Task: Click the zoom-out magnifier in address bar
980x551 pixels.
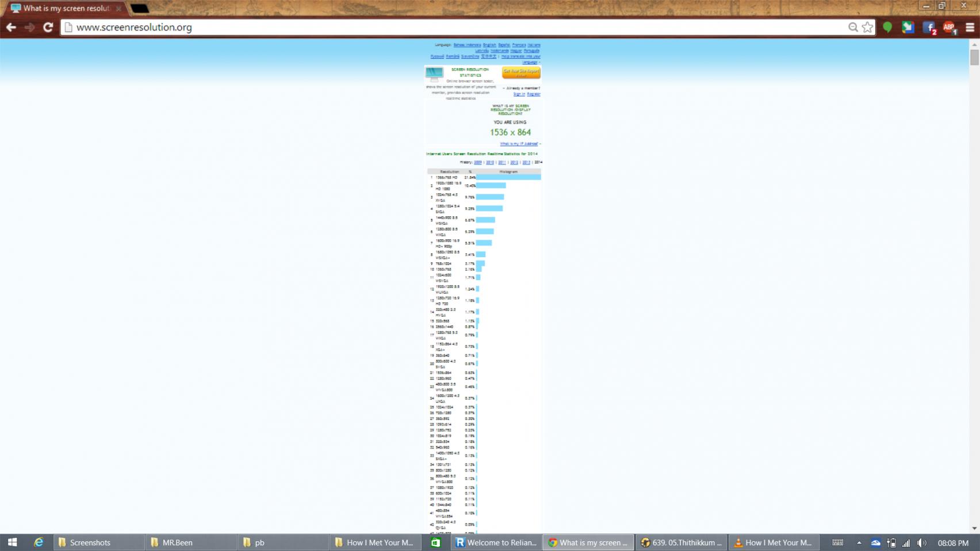Action: [x=853, y=27]
